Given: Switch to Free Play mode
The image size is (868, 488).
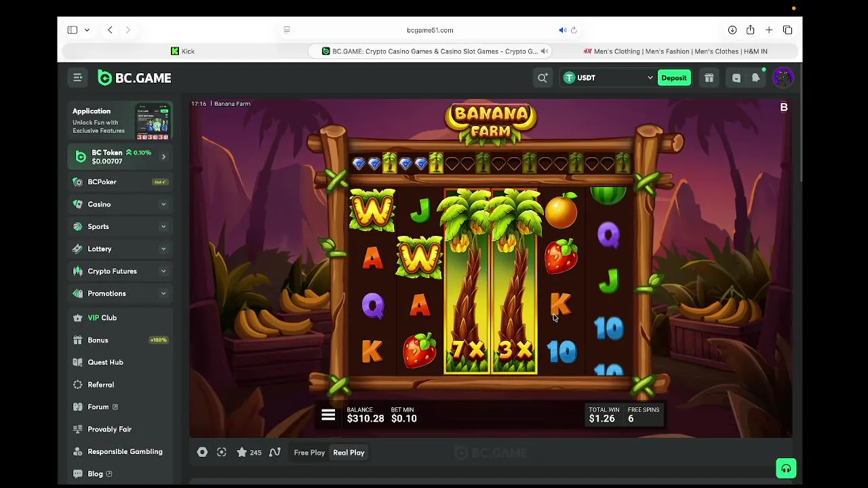Looking at the screenshot, I should [x=309, y=452].
